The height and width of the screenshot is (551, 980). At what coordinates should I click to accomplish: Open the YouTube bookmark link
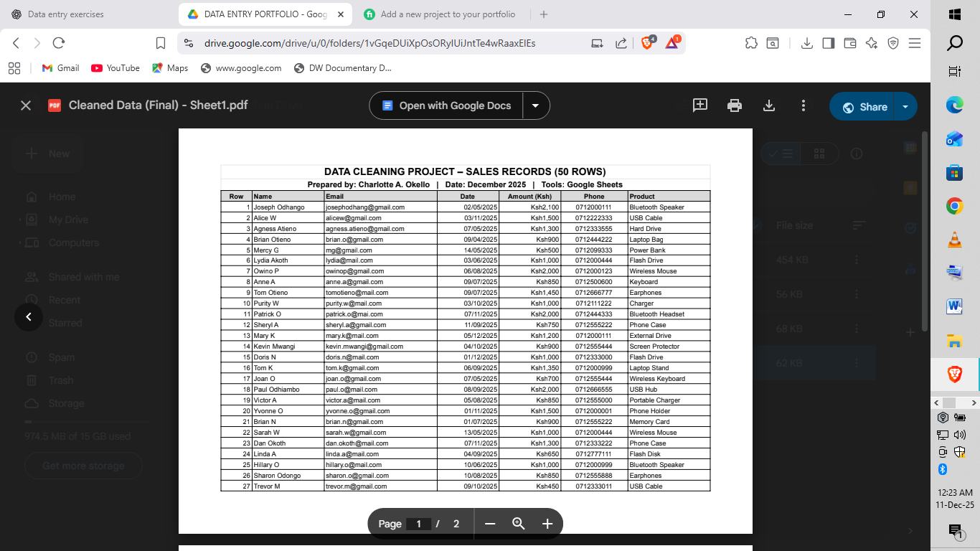click(115, 68)
